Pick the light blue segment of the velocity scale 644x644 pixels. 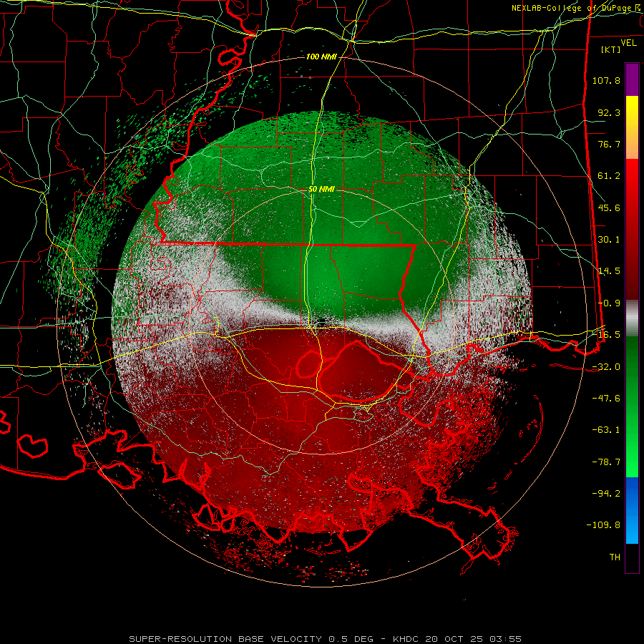tap(632, 528)
